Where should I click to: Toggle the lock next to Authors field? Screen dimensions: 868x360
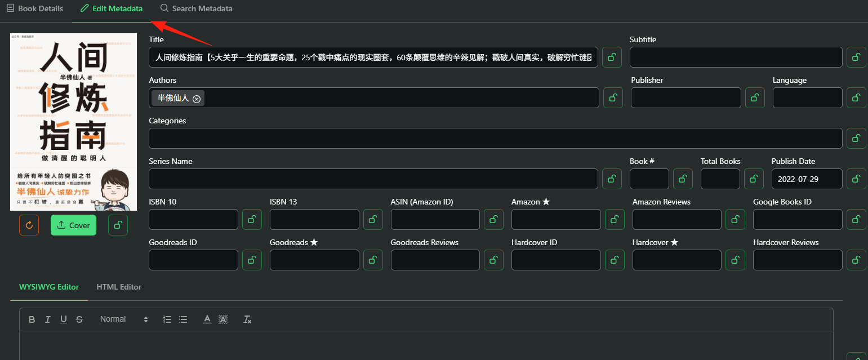(x=613, y=98)
